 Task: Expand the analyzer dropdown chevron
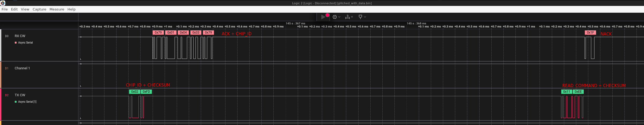tap(339, 17)
